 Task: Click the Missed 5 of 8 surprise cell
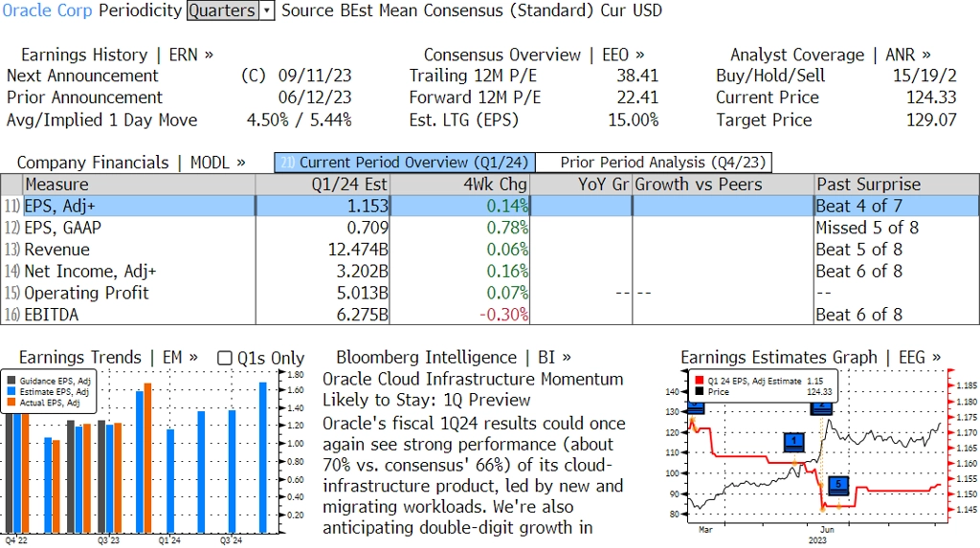pos(867,228)
